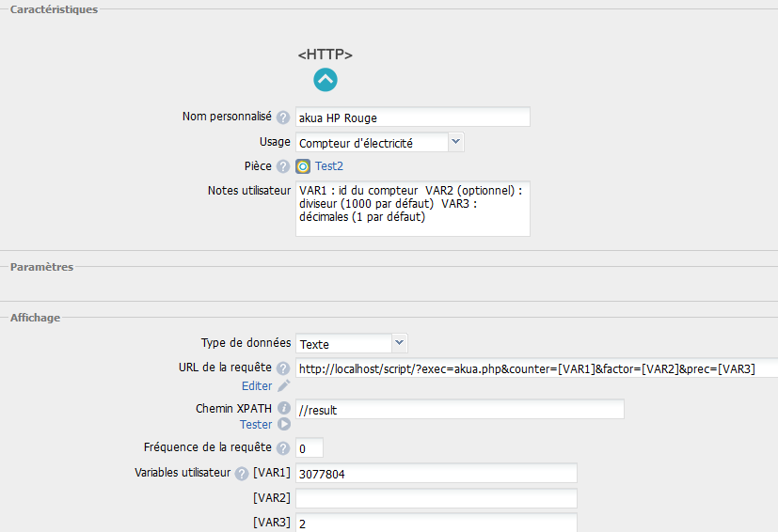Click the empty VAR2 input field
The width and height of the screenshot is (778, 532).
[x=436, y=498]
